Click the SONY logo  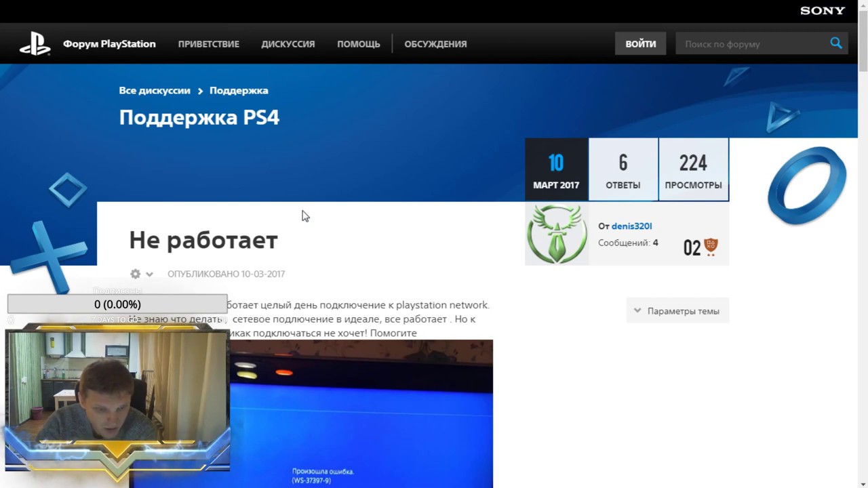pos(823,11)
